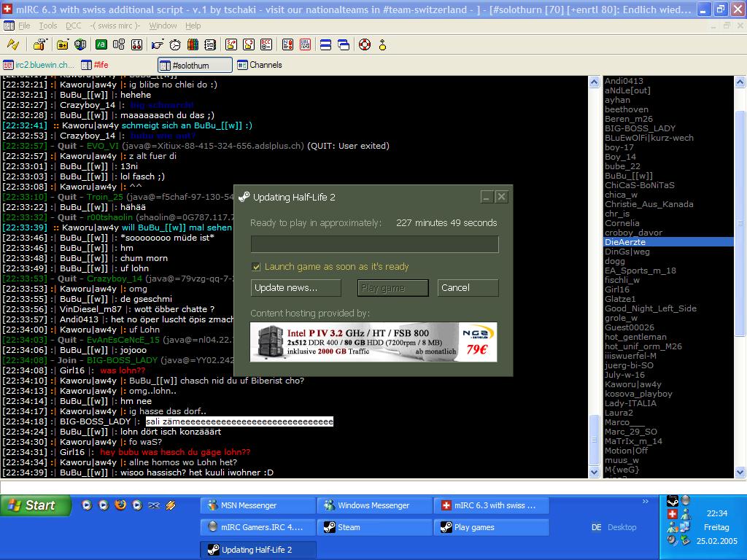Viewport: 747px width, 560px height.
Task: Switch to the Channels tab
Action: (260, 65)
